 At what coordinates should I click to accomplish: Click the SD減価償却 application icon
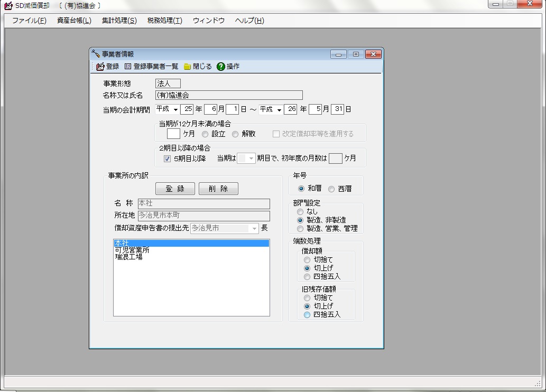click(7, 6)
